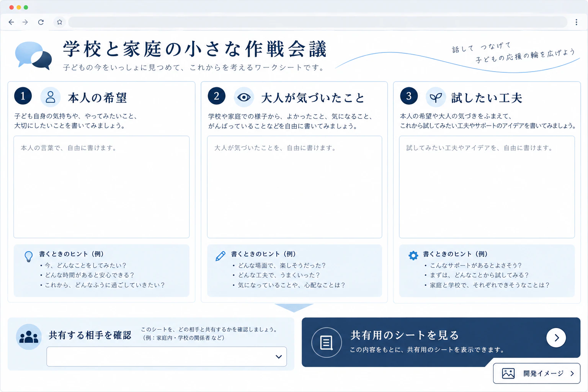Image resolution: width=588 pixels, height=392 pixels.
Task: Click the sprout icon beside 試したい工夫
Action: pos(436,97)
